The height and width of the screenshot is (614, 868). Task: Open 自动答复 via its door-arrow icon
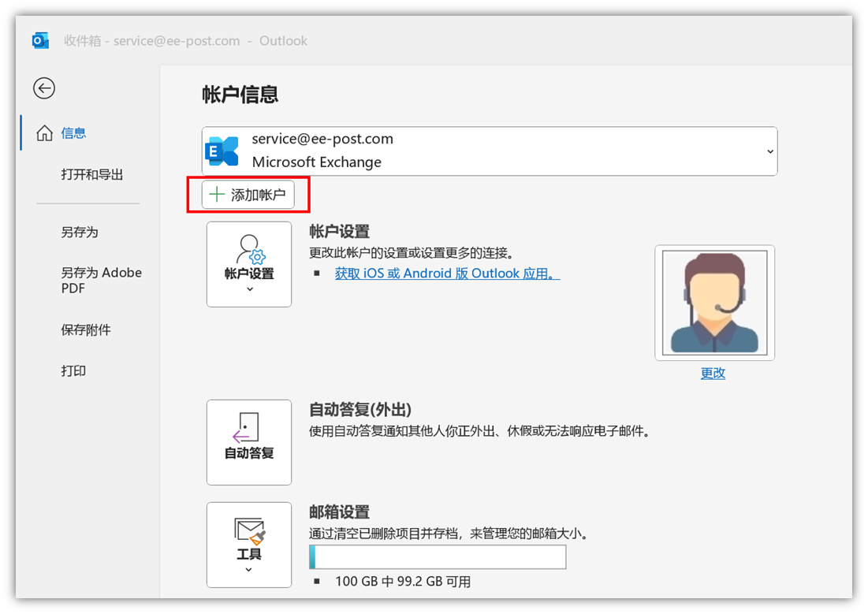click(248, 428)
